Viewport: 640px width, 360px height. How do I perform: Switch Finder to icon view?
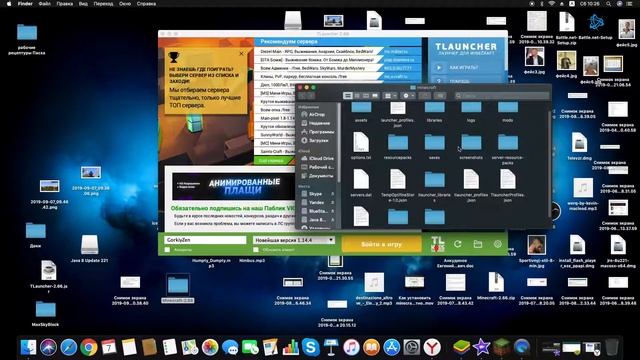click(x=347, y=96)
